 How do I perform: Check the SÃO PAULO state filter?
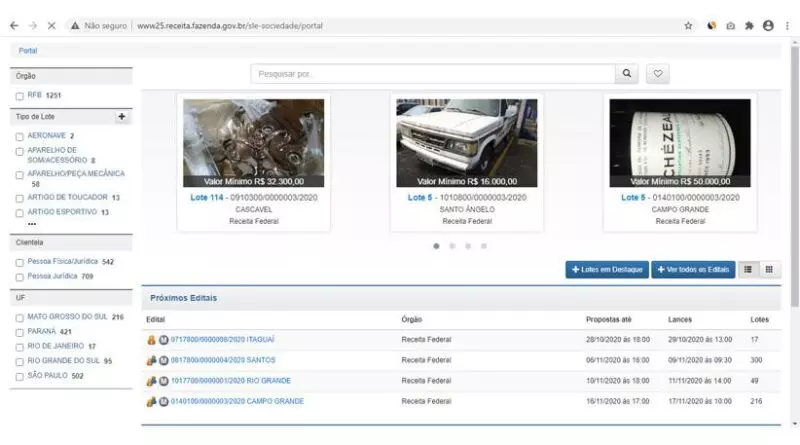coord(19,376)
